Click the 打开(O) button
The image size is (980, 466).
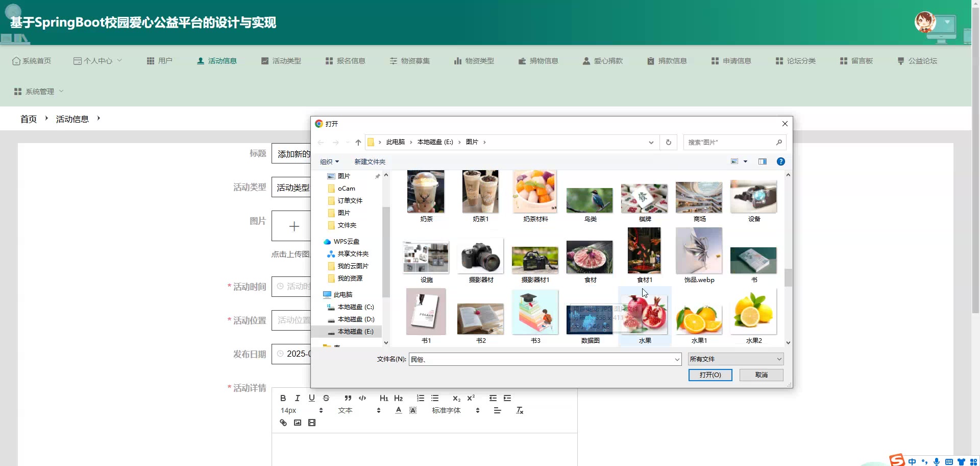(x=710, y=375)
